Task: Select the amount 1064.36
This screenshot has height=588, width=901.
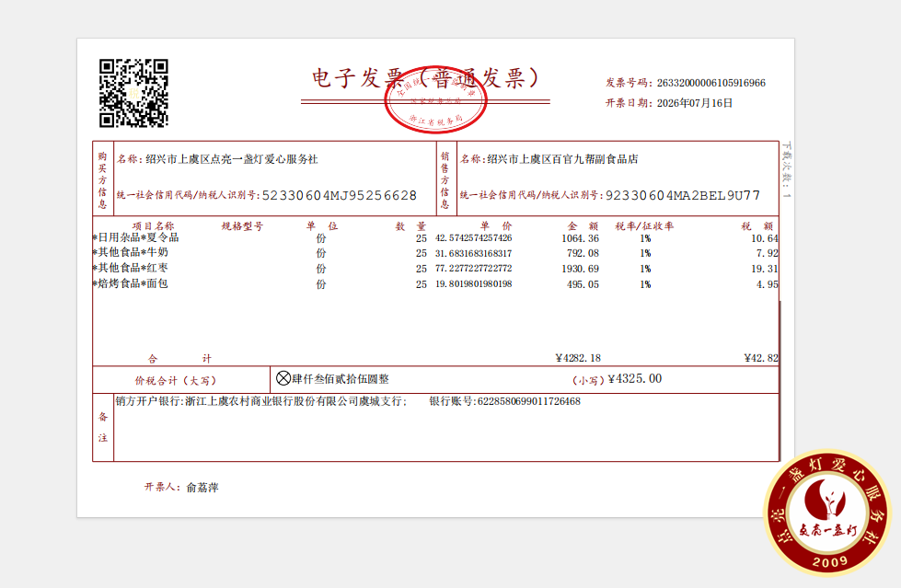Action: (x=581, y=238)
